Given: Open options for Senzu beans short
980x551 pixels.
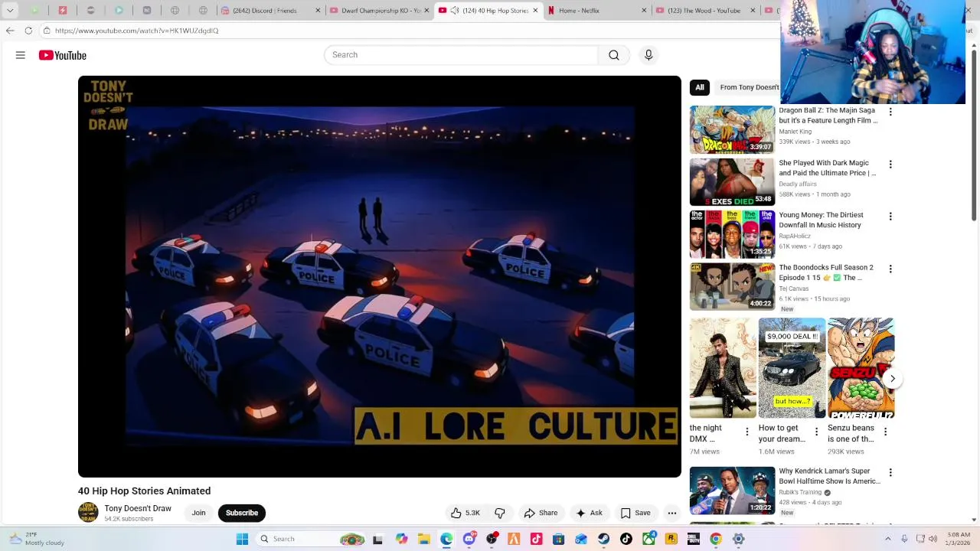Looking at the screenshot, I should coord(886,432).
